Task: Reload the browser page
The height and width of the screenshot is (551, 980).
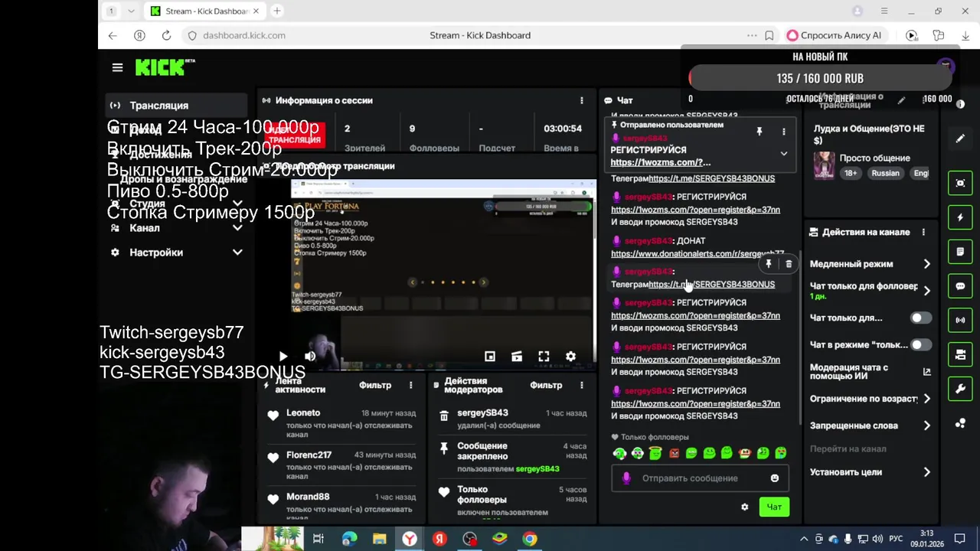Action: tap(166, 35)
